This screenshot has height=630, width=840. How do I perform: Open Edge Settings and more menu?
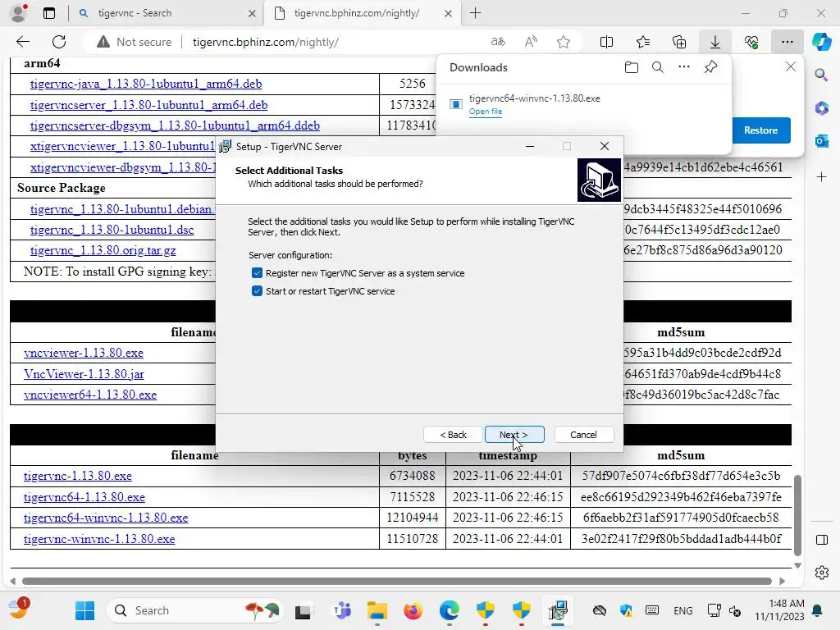787,42
